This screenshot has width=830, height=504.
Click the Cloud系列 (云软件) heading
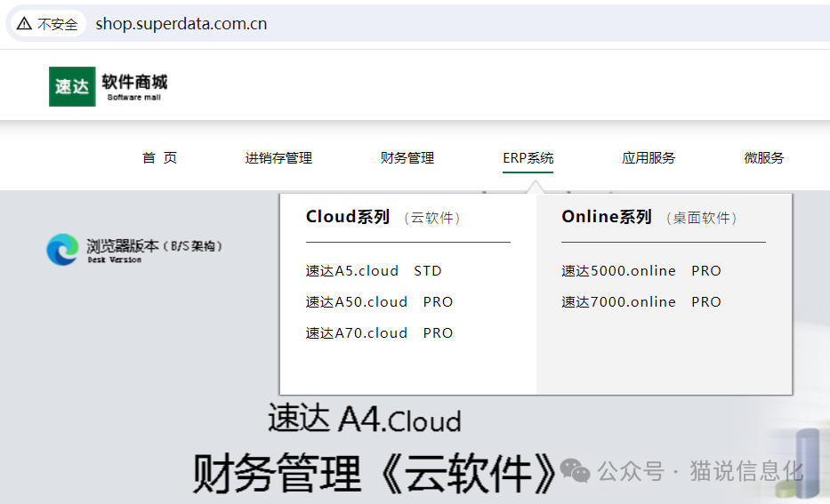pyautogui.click(x=383, y=217)
